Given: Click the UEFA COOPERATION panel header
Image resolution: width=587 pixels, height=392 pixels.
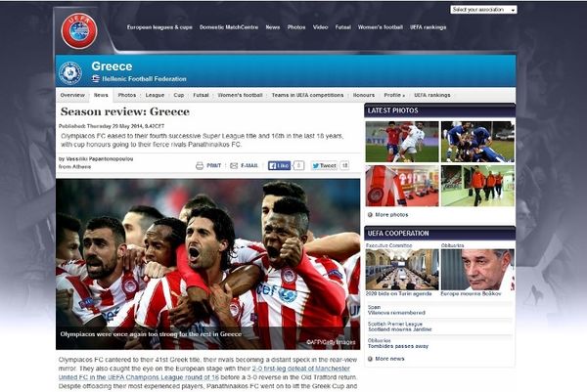Looking at the screenshot, I should pos(440,234).
